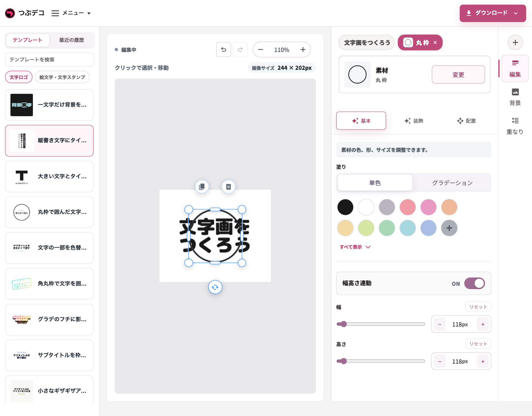Duplicate the selected element with copy icon
The height and width of the screenshot is (416, 532).
click(202, 187)
